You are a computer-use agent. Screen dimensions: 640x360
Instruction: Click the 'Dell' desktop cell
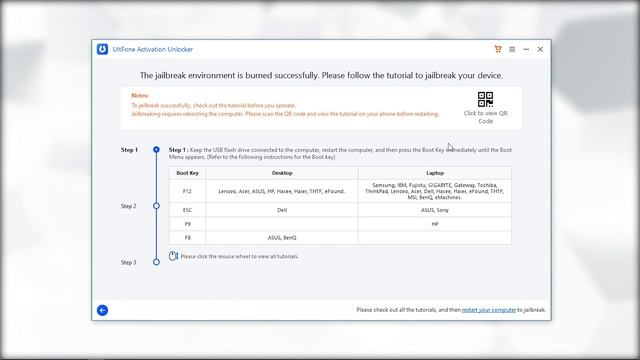point(282,210)
